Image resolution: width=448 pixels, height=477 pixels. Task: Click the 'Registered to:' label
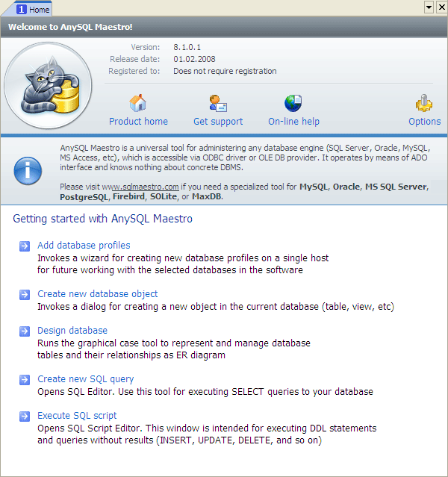tap(134, 71)
